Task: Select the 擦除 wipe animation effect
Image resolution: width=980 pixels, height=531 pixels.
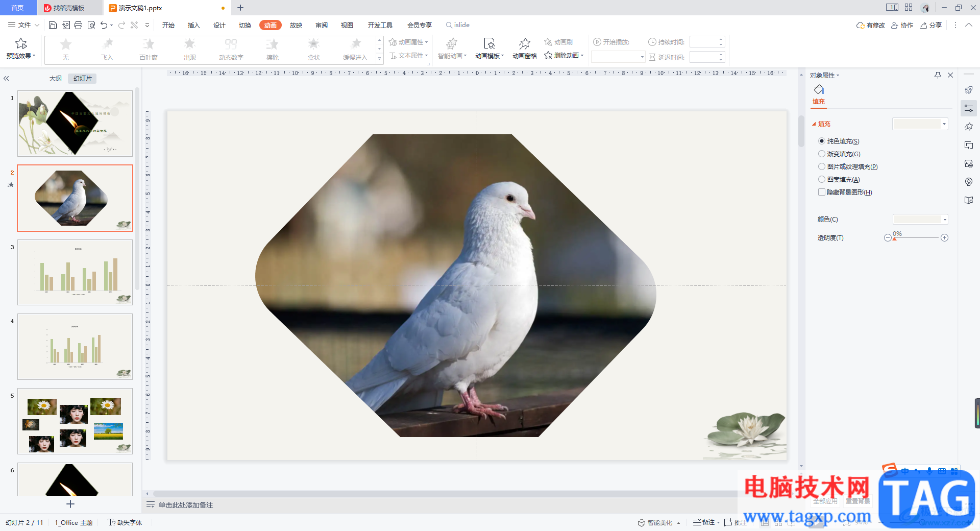Action: [x=273, y=50]
